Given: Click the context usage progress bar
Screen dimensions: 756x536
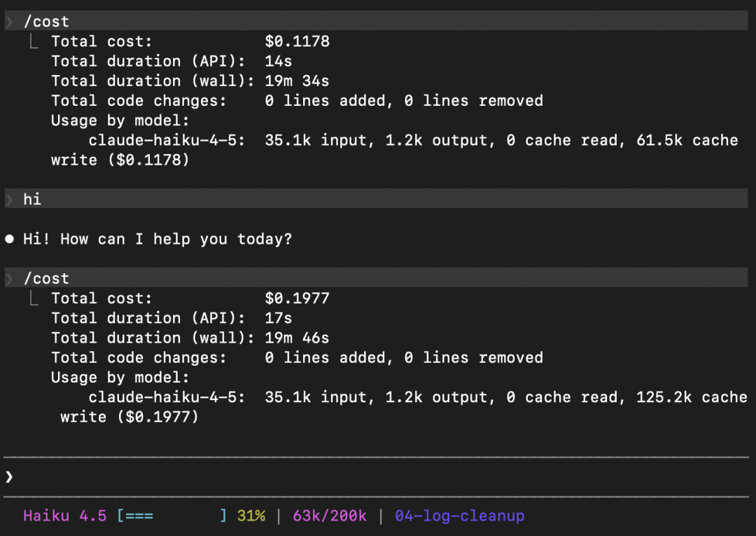Looking at the screenshot, I should [171, 516].
